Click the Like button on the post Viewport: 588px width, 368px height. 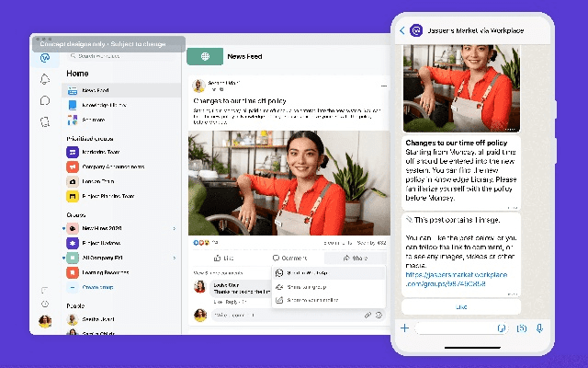click(222, 259)
